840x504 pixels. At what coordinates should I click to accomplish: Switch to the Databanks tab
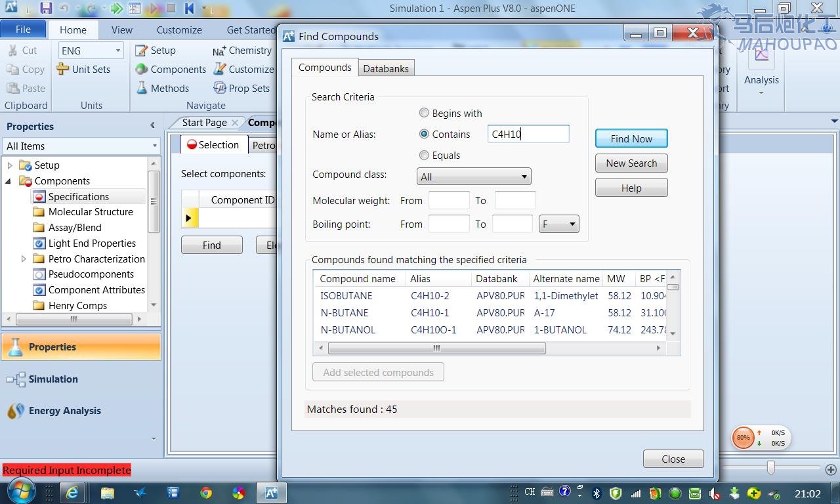[386, 68]
